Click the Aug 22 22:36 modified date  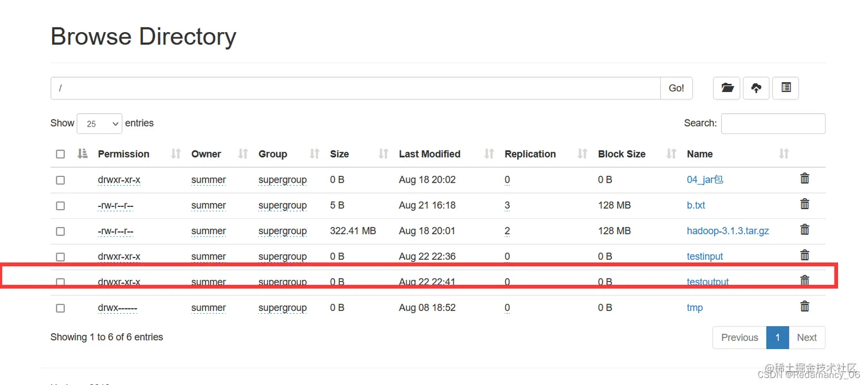click(x=427, y=256)
